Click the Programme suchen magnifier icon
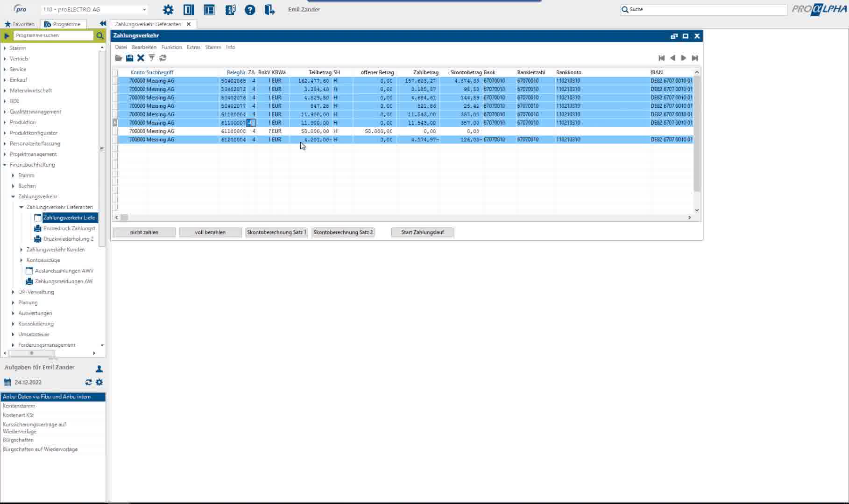The width and height of the screenshot is (849, 504). click(x=100, y=35)
